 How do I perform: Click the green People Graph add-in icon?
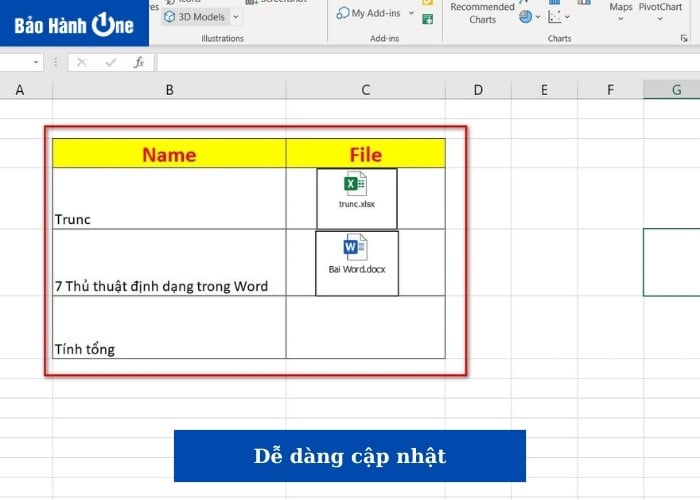[x=428, y=19]
